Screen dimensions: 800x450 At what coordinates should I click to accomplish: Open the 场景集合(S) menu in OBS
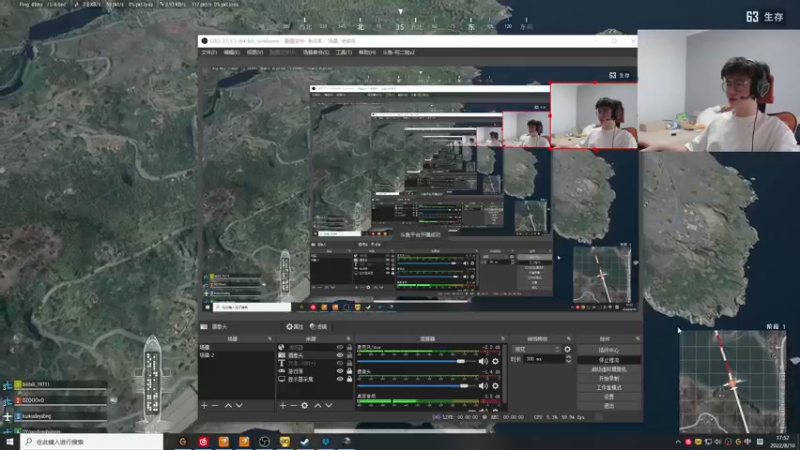316,53
